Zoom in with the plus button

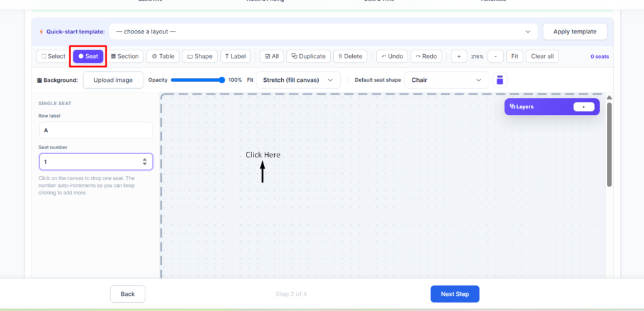[x=458, y=57]
